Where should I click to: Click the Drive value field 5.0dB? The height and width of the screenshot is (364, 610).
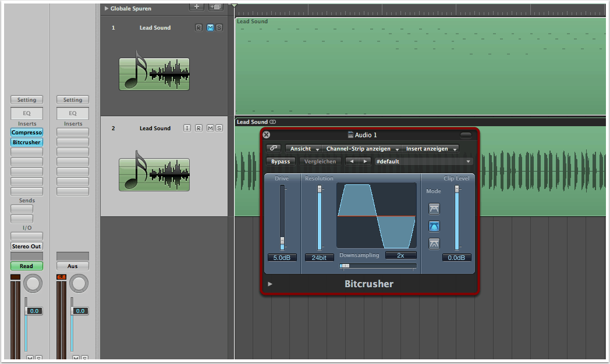click(282, 258)
